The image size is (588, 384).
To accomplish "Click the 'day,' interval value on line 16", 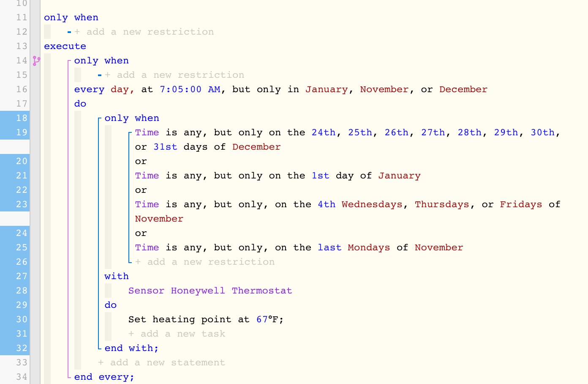I will point(122,89).
